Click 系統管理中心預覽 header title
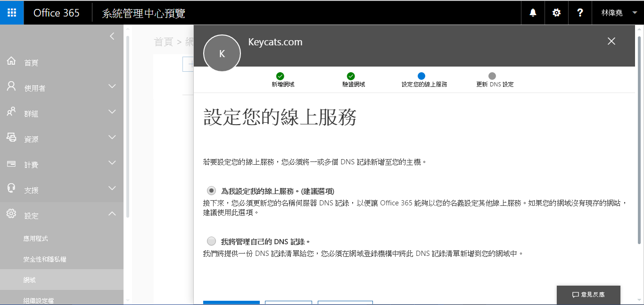This screenshot has height=305, width=644. click(144, 13)
